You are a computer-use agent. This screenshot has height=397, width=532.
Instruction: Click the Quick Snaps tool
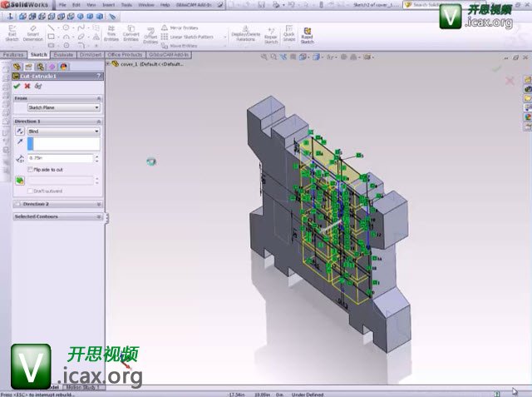288,33
